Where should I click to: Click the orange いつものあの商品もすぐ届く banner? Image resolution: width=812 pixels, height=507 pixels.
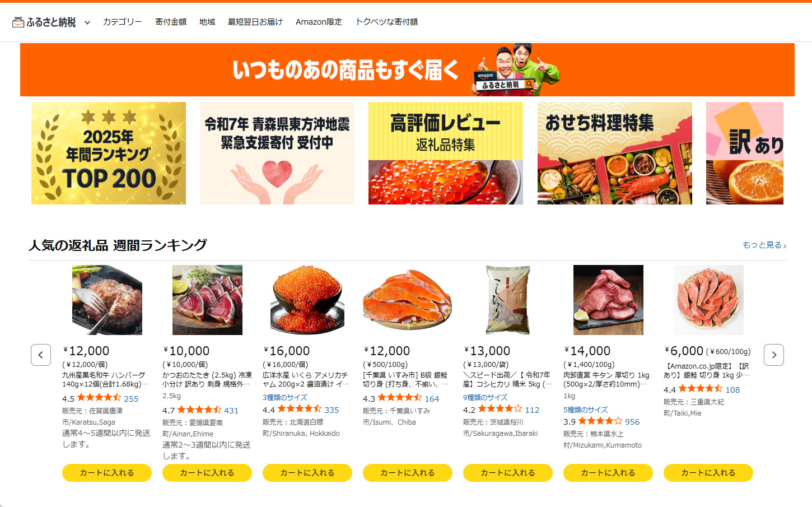coord(407,70)
